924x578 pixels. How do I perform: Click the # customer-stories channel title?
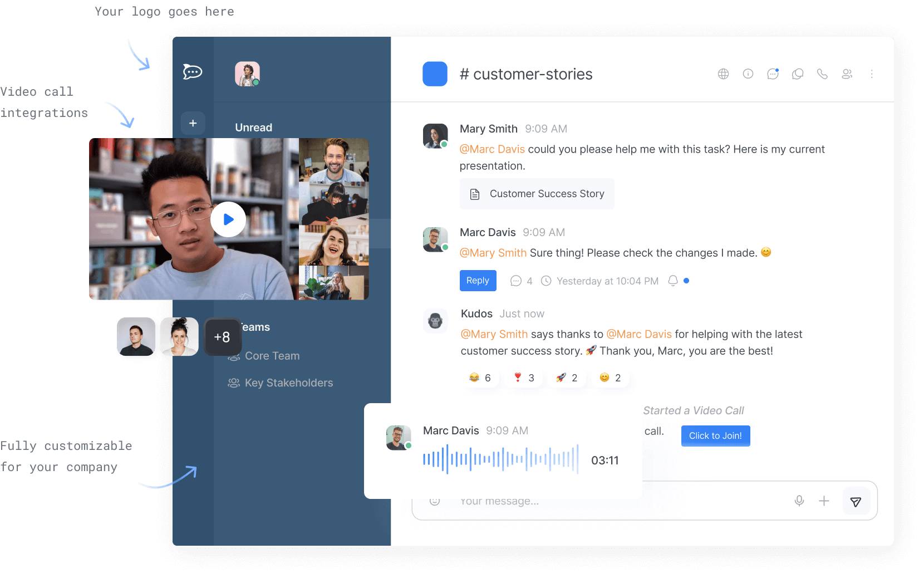526,74
